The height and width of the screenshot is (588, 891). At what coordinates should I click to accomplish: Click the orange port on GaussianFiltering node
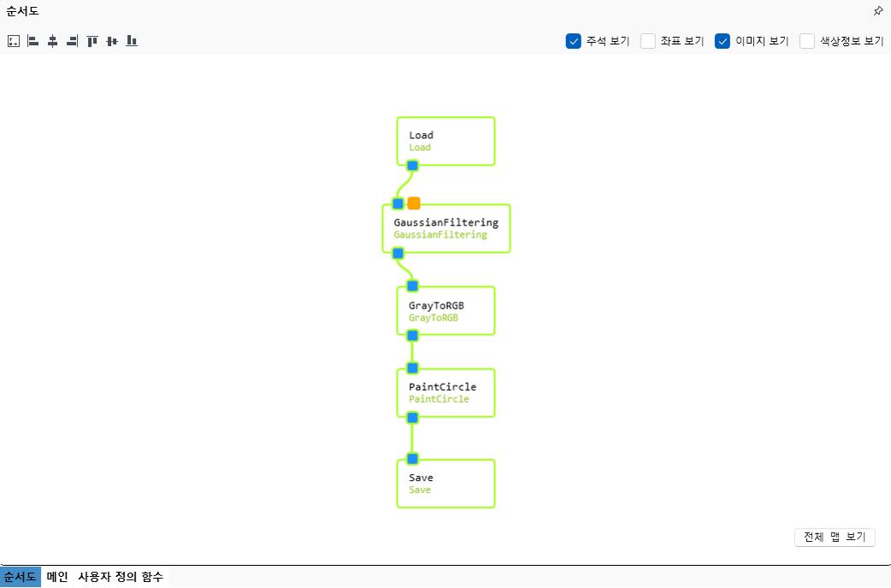click(414, 203)
